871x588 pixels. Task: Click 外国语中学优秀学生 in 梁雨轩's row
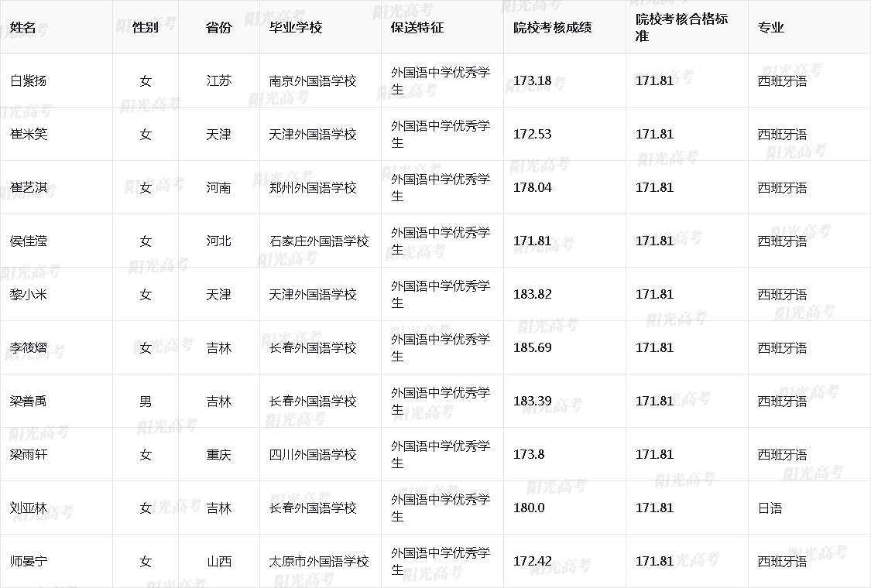(x=441, y=455)
